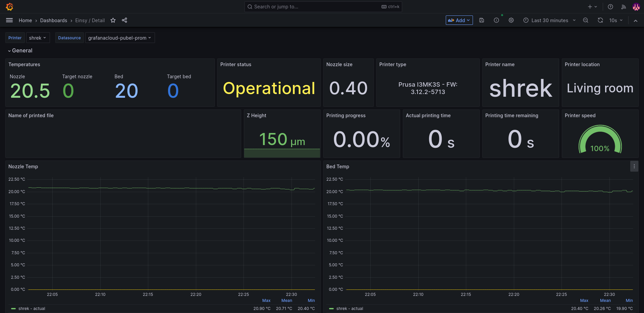Open dashboard settings gear icon
Image resolution: width=644 pixels, height=313 pixels.
pyautogui.click(x=511, y=20)
